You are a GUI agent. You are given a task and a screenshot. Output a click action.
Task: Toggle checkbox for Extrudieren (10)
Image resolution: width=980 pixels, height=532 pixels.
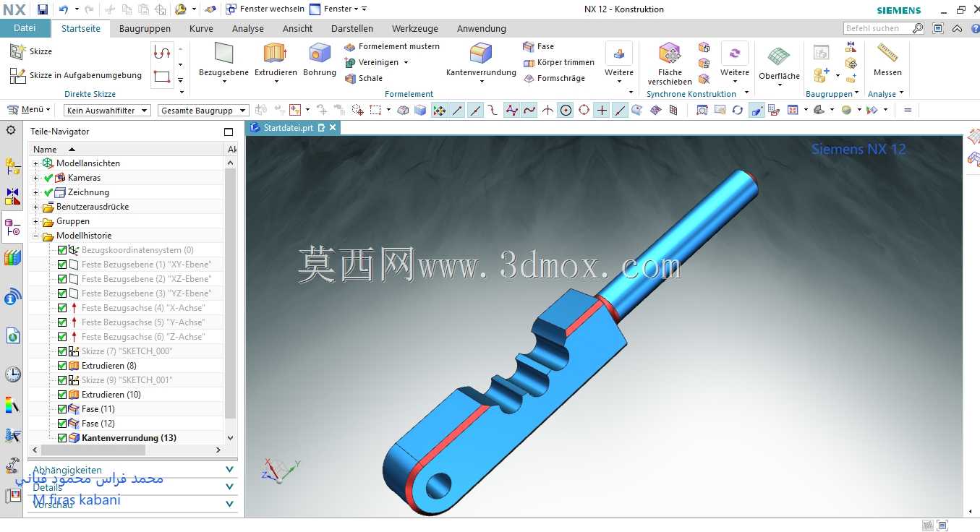tap(62, 395)
